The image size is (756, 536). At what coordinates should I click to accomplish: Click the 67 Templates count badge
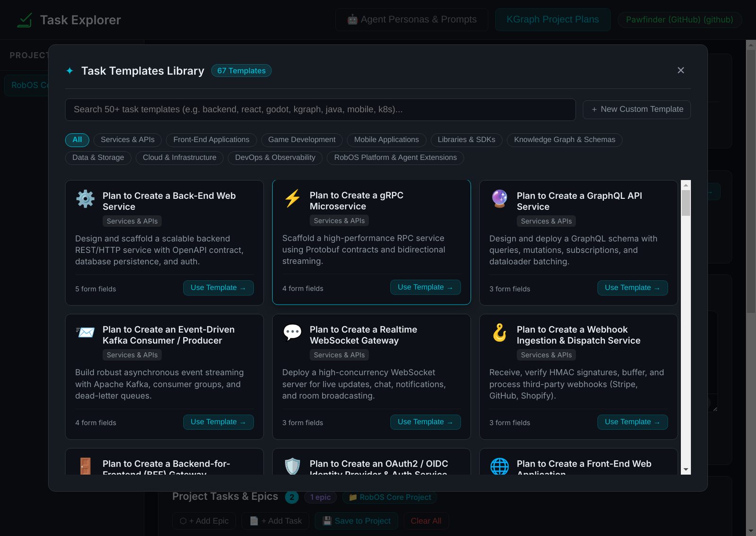click(241, 71)
